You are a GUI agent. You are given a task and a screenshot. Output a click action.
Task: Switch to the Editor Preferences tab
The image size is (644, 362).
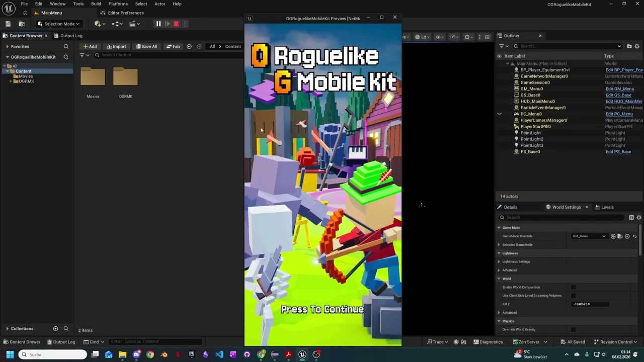[x=122, y=13]
